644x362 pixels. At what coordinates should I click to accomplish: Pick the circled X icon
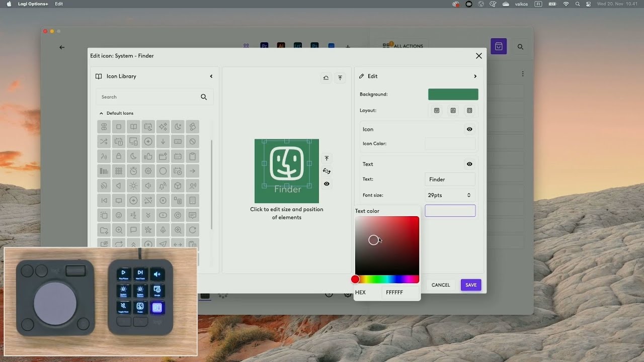tap(163, 201)
